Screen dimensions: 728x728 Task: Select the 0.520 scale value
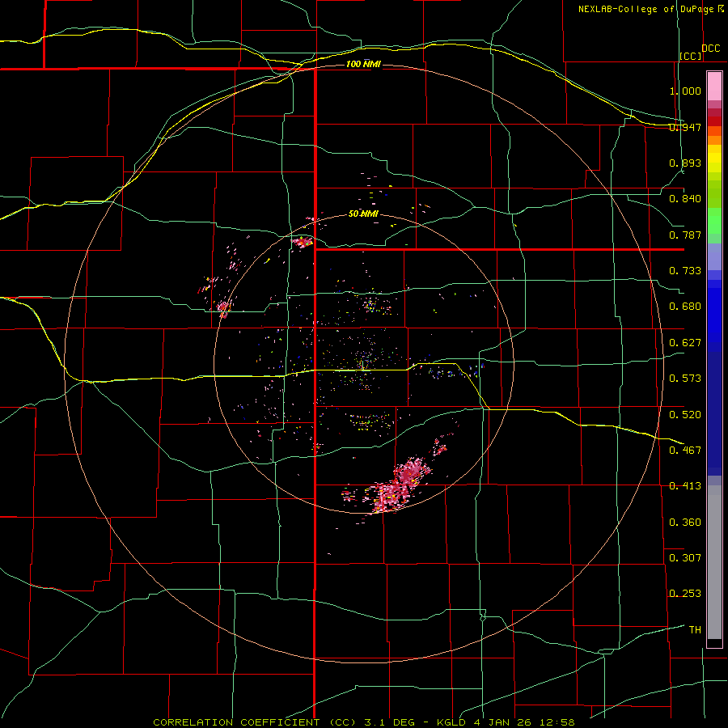685,415
